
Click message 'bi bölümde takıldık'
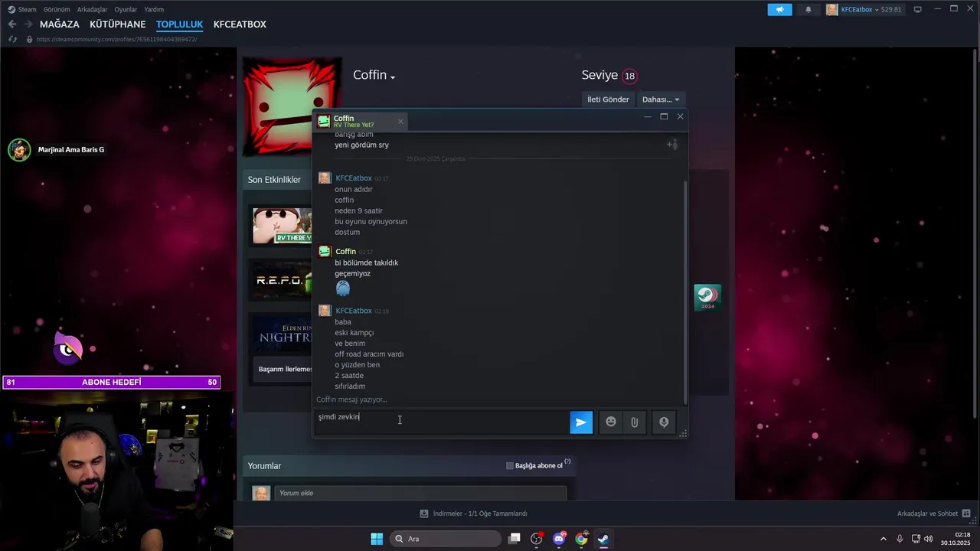tap(366, 262)
